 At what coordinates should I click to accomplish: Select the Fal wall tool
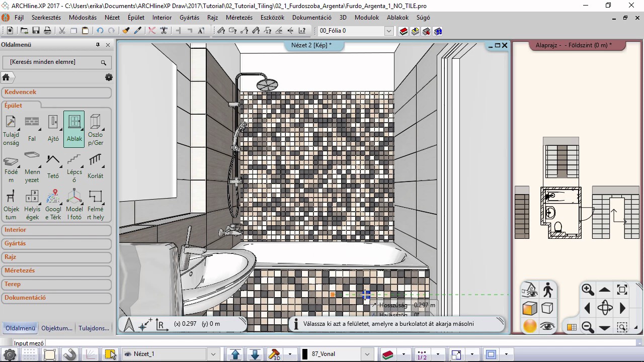coord(32,129)
